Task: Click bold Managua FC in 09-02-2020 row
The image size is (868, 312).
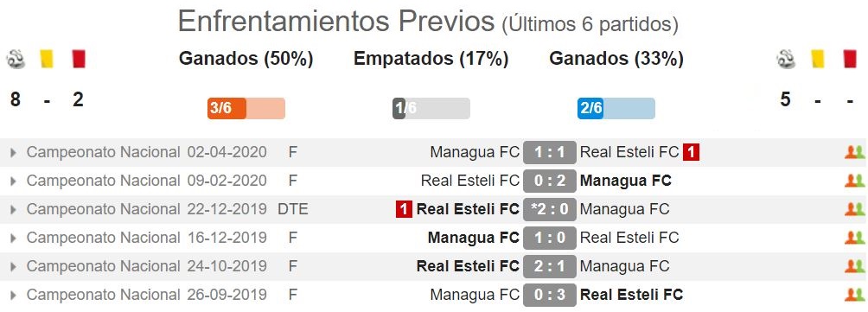Action: (626, 181)
